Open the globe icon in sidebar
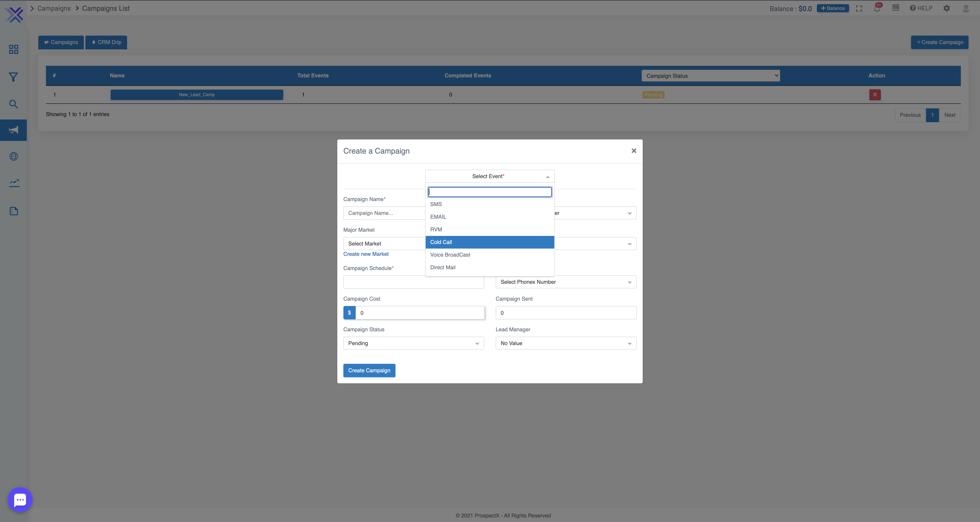 click(14, 156)
